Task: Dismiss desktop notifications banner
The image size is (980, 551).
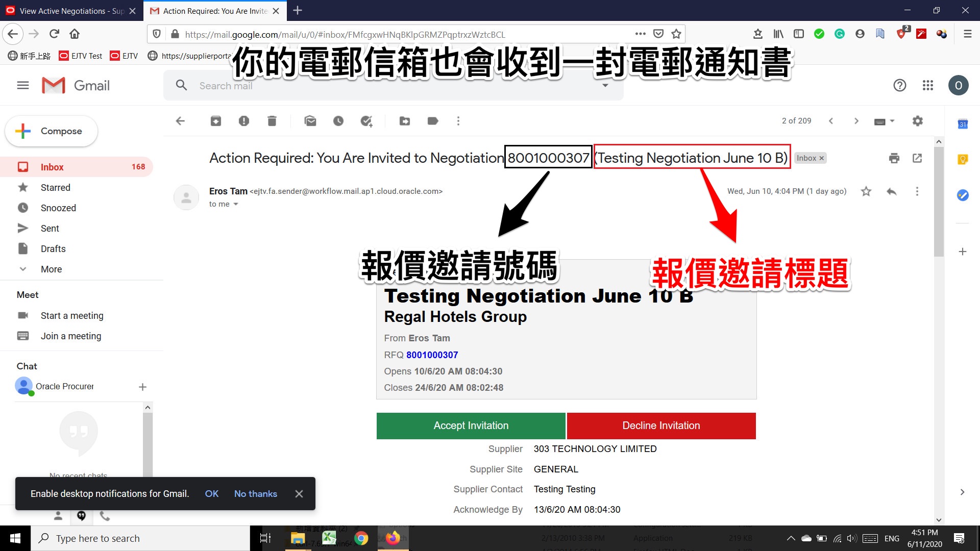Action: pos(299,493)
